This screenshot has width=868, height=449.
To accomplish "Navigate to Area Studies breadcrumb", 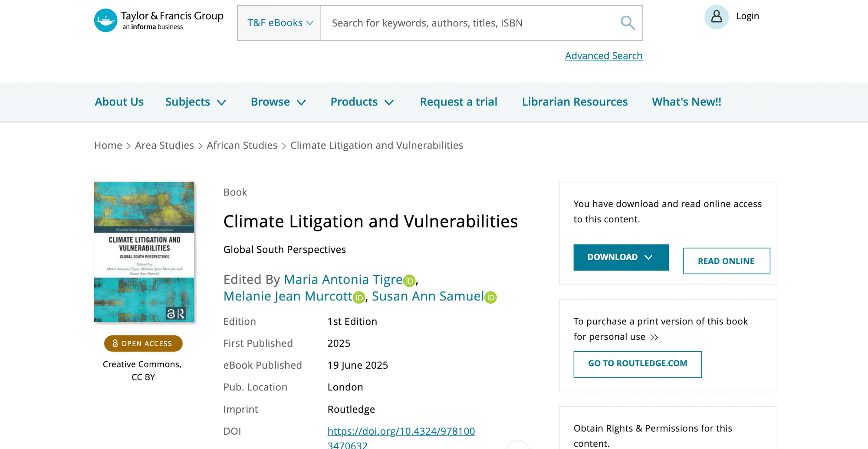I will (164, 145).
